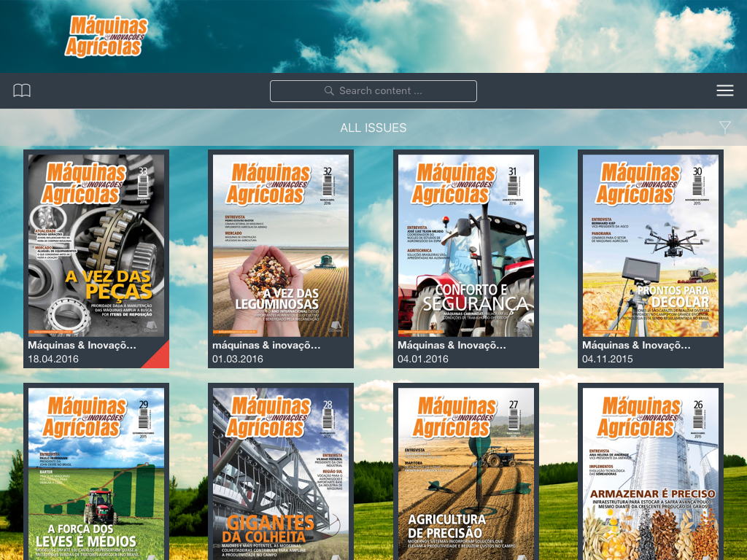The image size is (747, 560).
Task: Select the issue title dated 18.04.2016
Action: [x=82, y=345]
